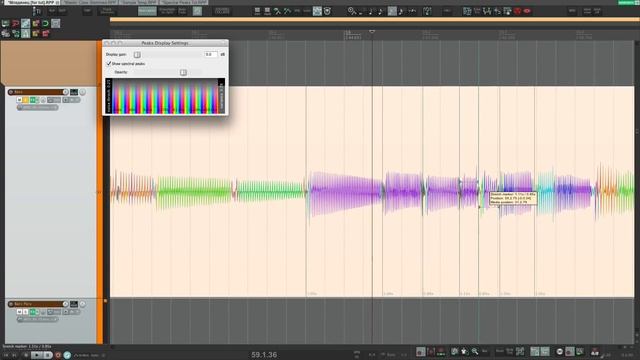Solo the Bass track
640x360 pixels.
(25, 100)
